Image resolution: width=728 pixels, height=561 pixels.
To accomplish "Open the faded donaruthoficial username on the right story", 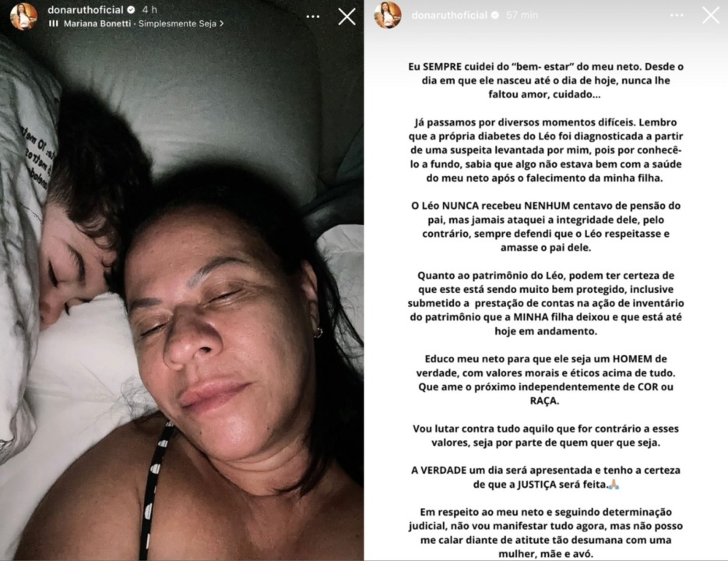I will (x=449, y=15).
